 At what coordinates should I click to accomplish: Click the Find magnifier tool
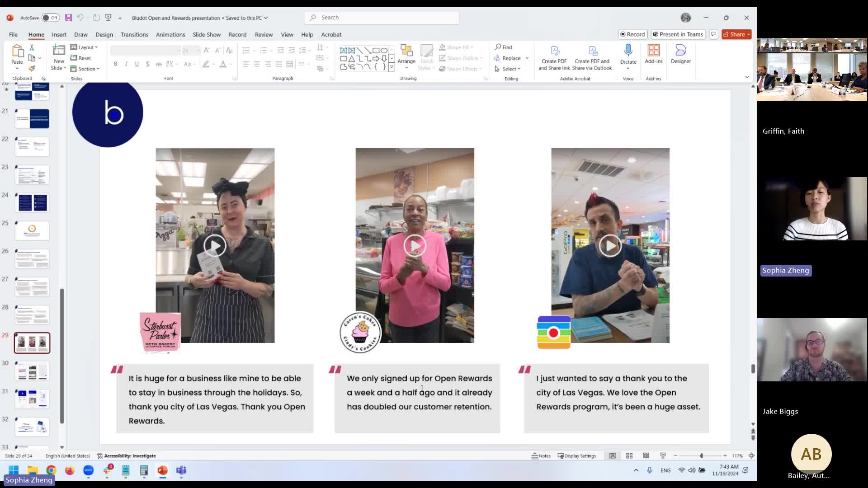pyautogui.click(x=504, y=47)
